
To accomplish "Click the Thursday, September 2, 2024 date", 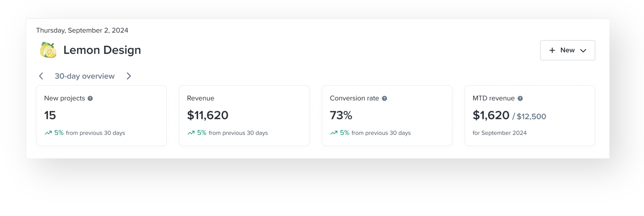I will 82,30.
